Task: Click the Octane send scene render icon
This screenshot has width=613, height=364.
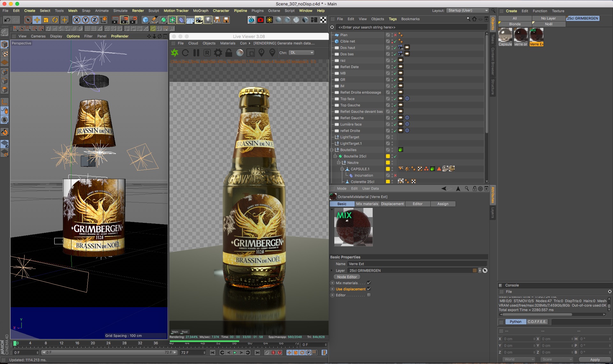Action: [x=175, y=53]
